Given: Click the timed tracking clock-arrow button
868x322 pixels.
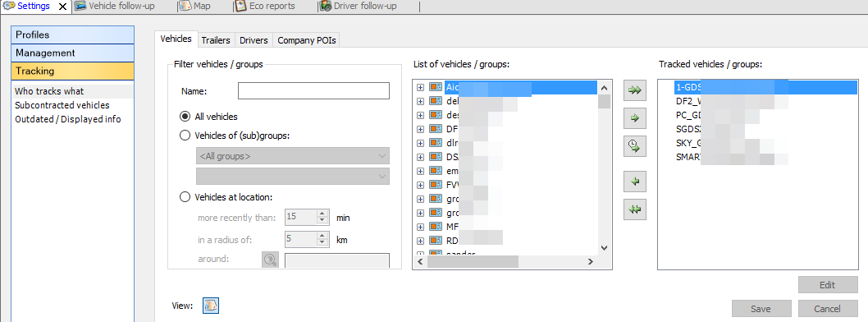Looking at the screenshot, I should tap(635, 146).
